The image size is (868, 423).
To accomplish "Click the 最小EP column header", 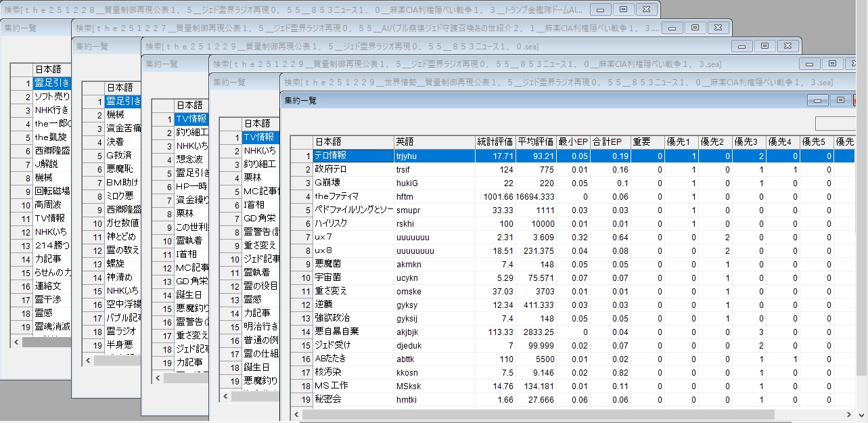I will (x=572, y=142).
